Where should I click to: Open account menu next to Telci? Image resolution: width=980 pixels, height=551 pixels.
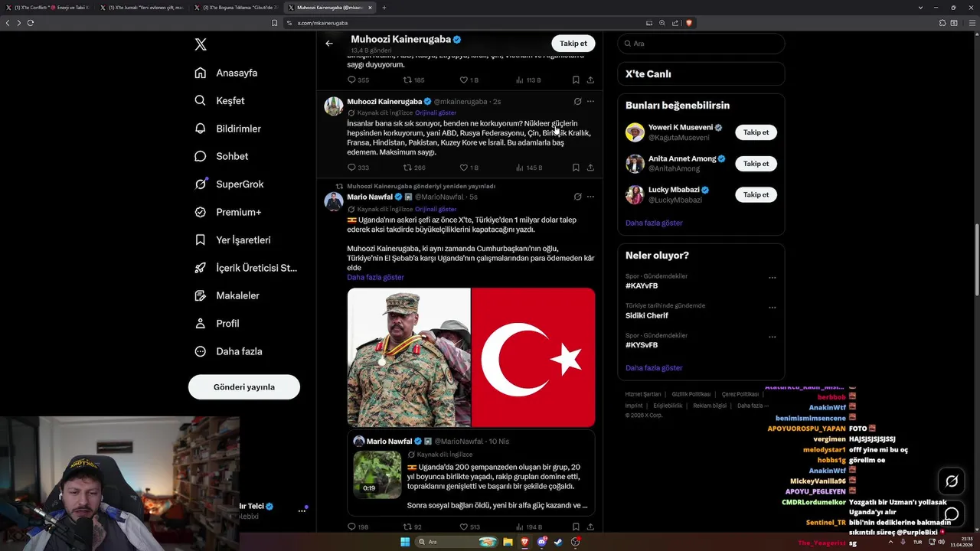302,510
